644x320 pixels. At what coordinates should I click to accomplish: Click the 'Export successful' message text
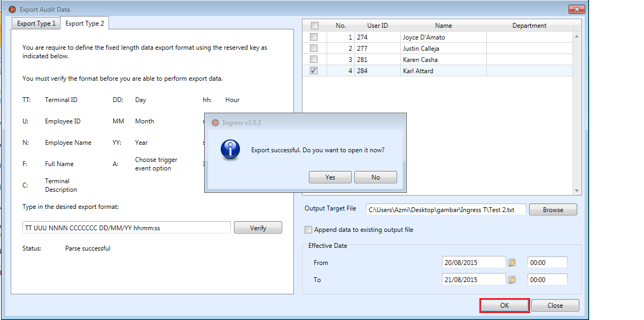click(x=318, y=150)
